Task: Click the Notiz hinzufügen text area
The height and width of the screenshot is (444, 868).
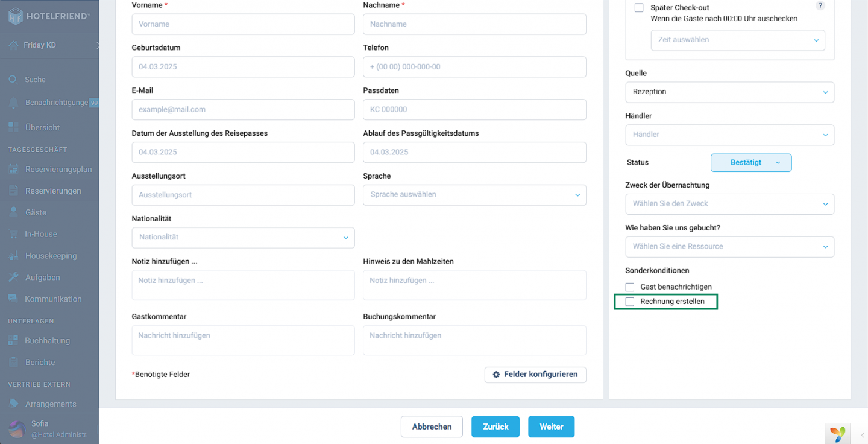Action: pos(243,285)
